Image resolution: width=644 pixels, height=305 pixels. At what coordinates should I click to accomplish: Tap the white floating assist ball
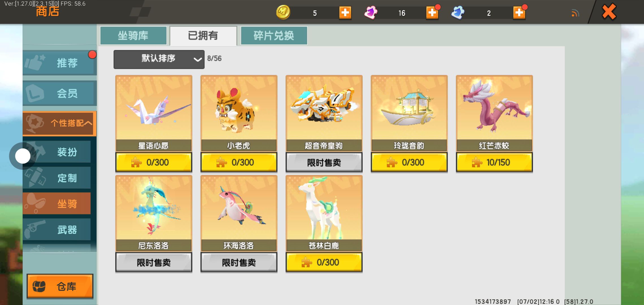coord(23,156)
